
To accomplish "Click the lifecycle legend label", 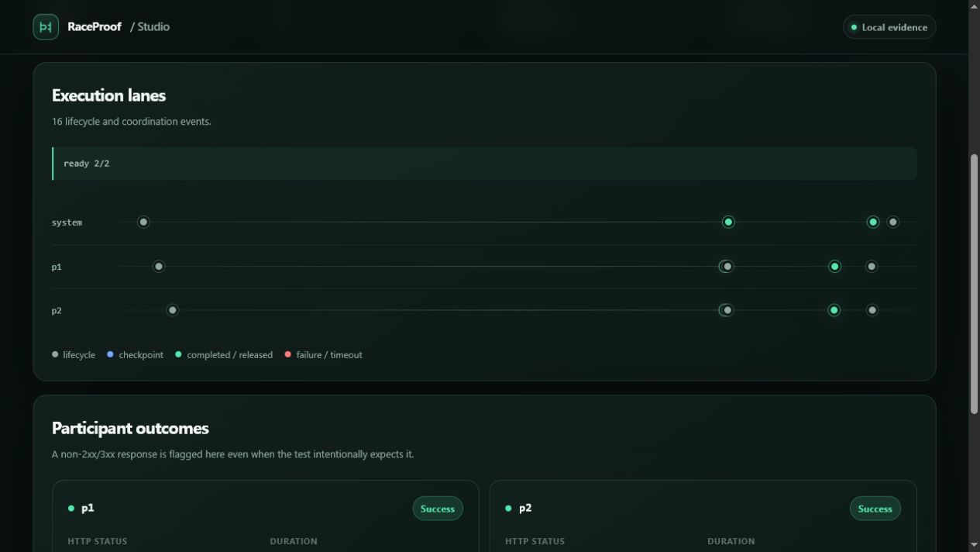I will pos(79,355).
